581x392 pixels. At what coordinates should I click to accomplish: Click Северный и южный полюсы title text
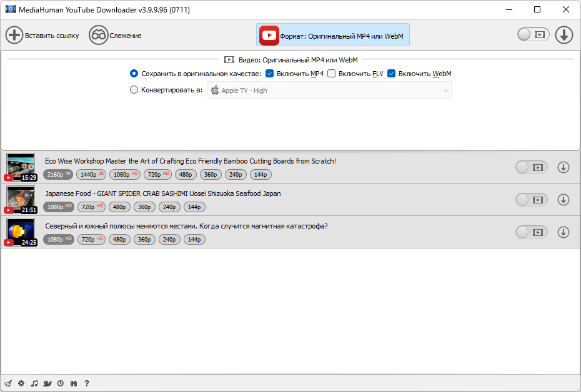click(x=186, y=226)
